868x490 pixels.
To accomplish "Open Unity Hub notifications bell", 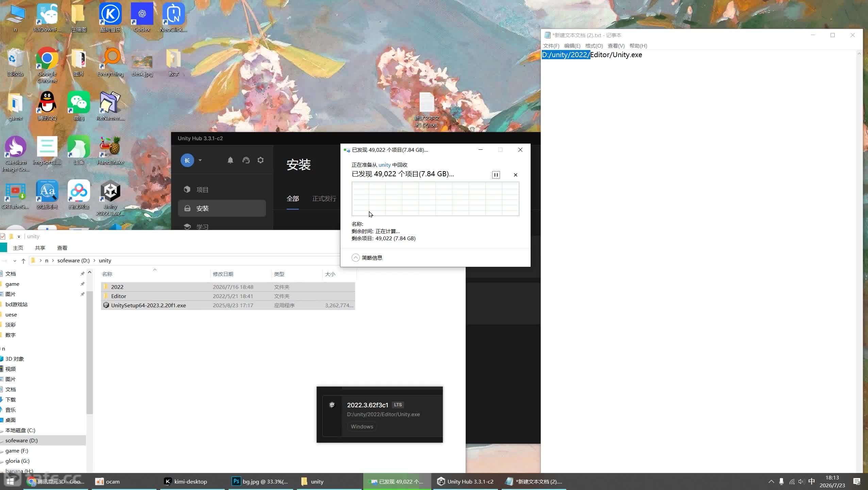I will (230, 160).
